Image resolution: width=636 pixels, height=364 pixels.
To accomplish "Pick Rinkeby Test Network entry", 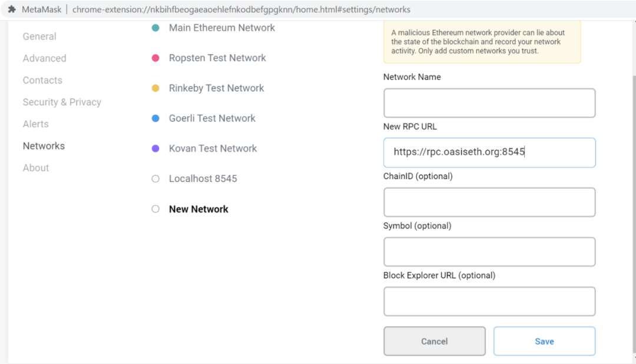I will (x=217, y=88).
